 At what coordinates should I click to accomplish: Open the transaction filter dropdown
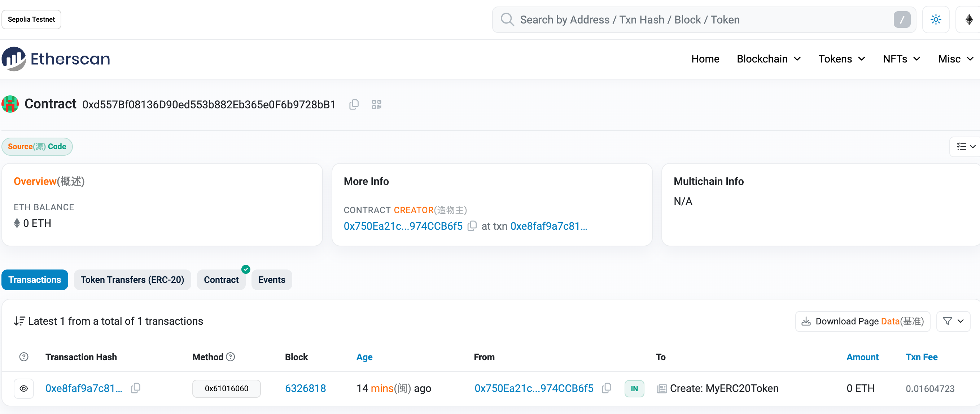tap(953, 322)
